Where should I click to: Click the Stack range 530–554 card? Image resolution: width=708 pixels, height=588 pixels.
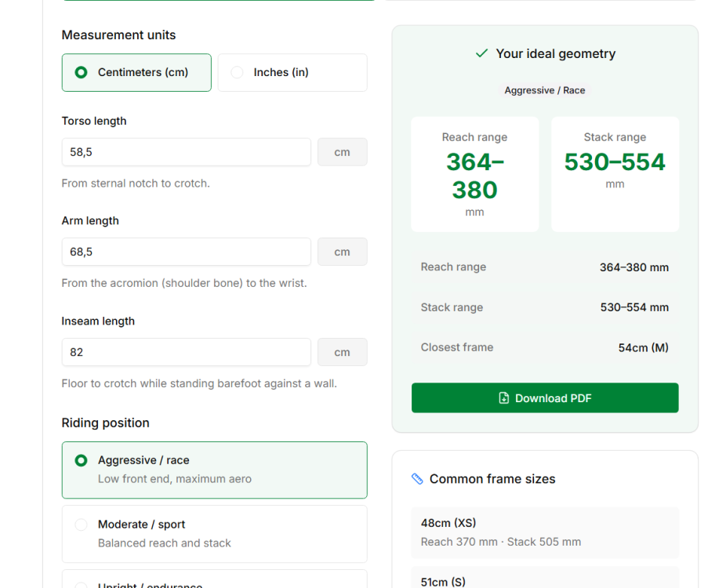pyautogui.click(x=615, y=174)
